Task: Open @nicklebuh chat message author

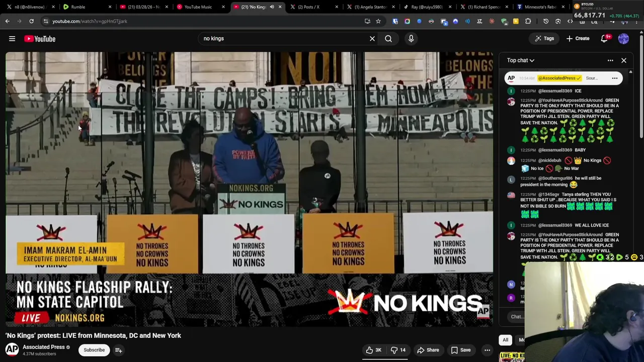Action: point(549,160)
